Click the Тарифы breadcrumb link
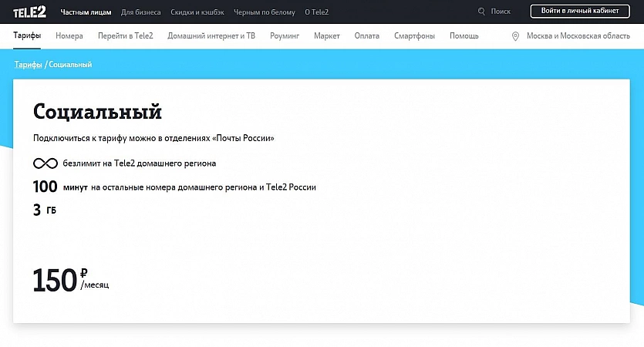 tap(28, 65)
